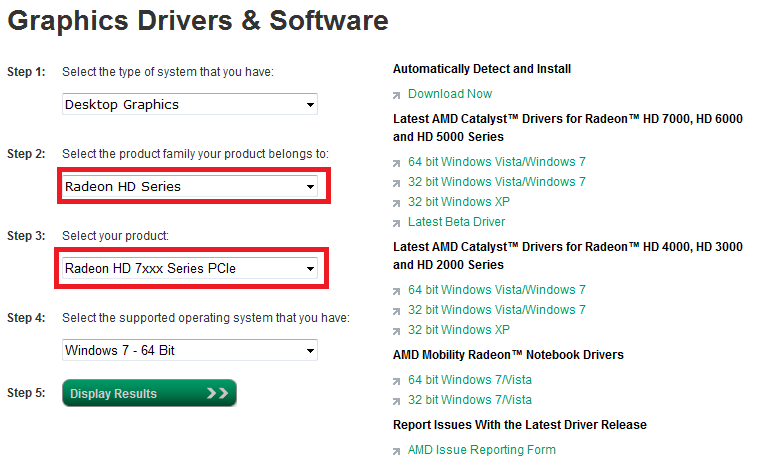Open the Desktop Graphics system type dropdown
777x468 pixels.
click(x=190, y=104)
